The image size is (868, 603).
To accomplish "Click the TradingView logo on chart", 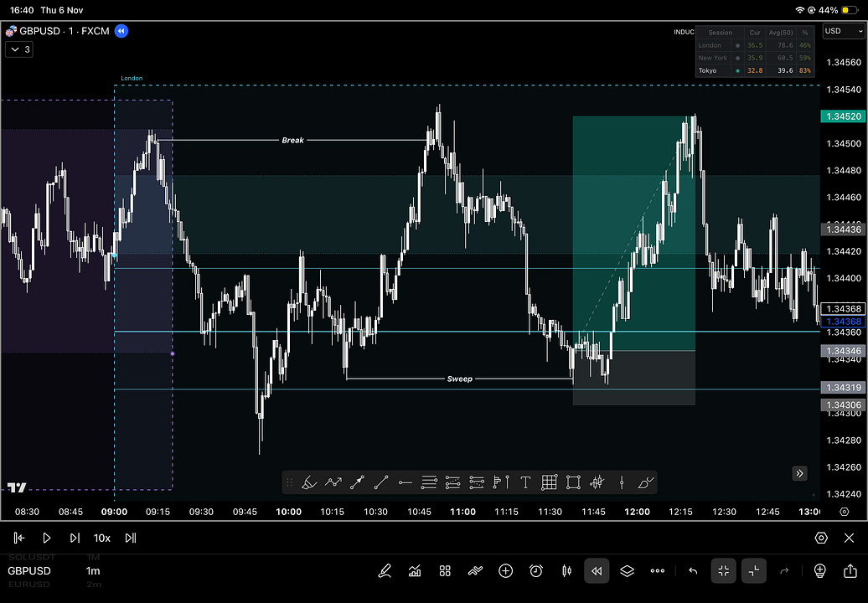I will [17, 487].
